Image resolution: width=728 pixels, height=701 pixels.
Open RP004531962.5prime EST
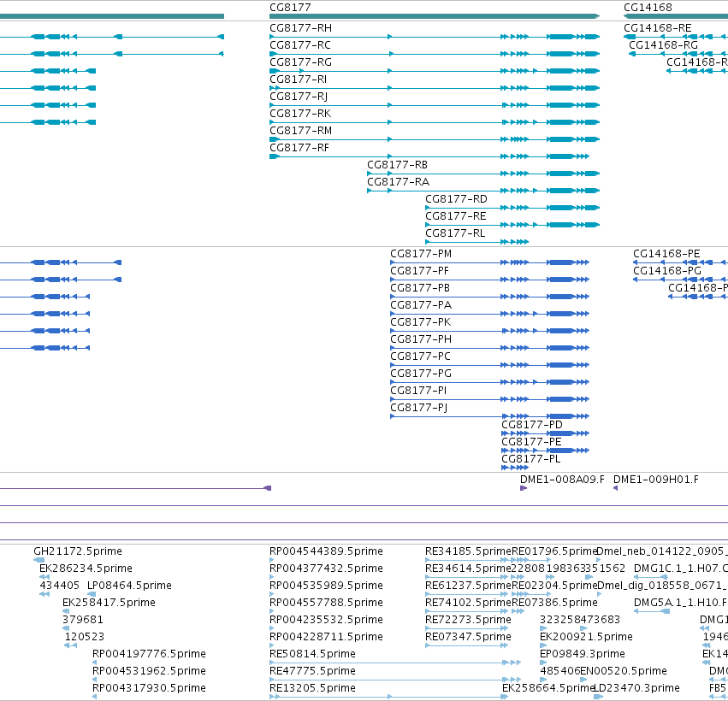[x=149, y=671]
